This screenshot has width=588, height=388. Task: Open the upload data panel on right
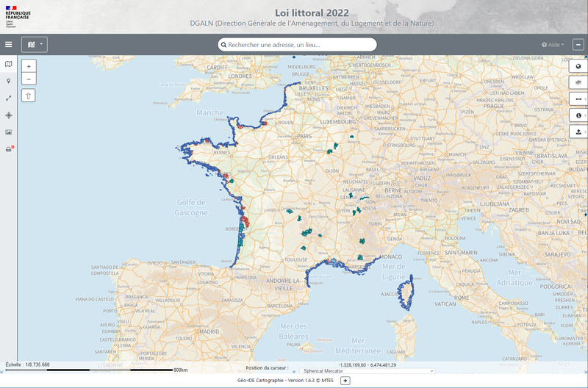(x=578, y=132)
